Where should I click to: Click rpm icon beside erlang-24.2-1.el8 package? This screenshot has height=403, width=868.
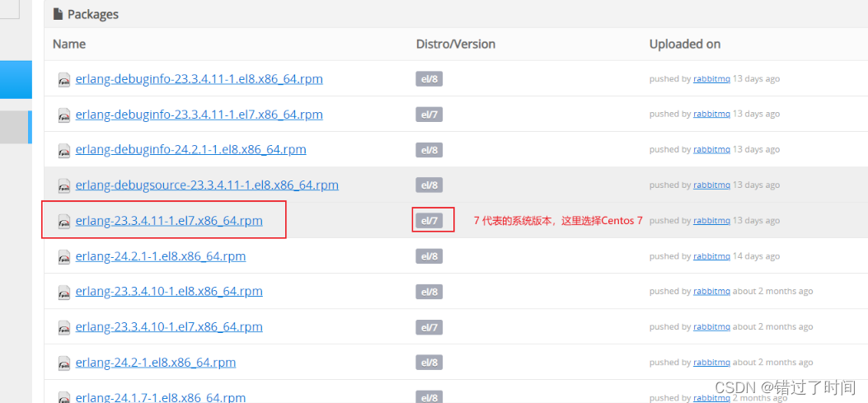click(64, 363)
